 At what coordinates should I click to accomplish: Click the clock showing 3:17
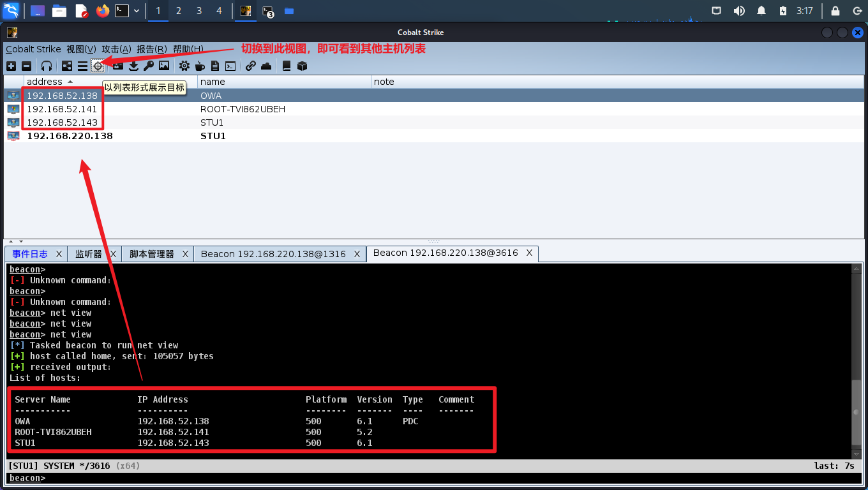pos(805,11)
